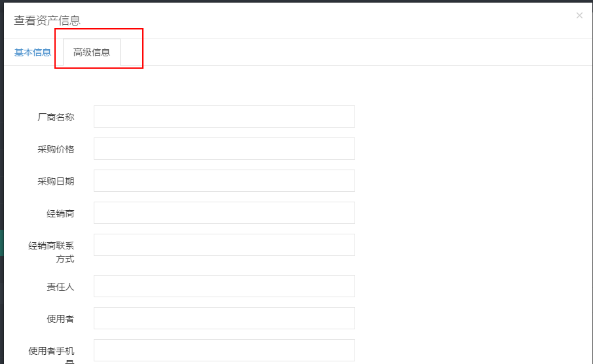This screenshot has height=364, width=593.
Task: Click the 厂商名称 input field
Action: (x=224, y=117)
